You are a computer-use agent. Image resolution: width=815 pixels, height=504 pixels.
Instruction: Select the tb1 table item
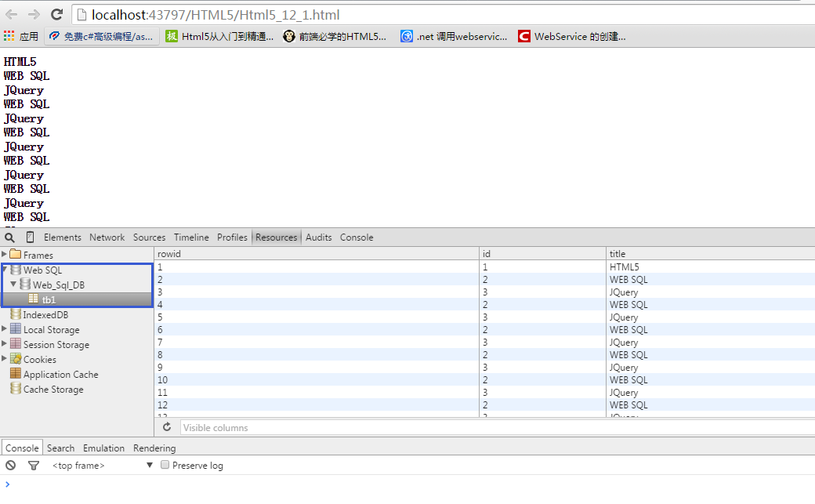coord(77,299)
